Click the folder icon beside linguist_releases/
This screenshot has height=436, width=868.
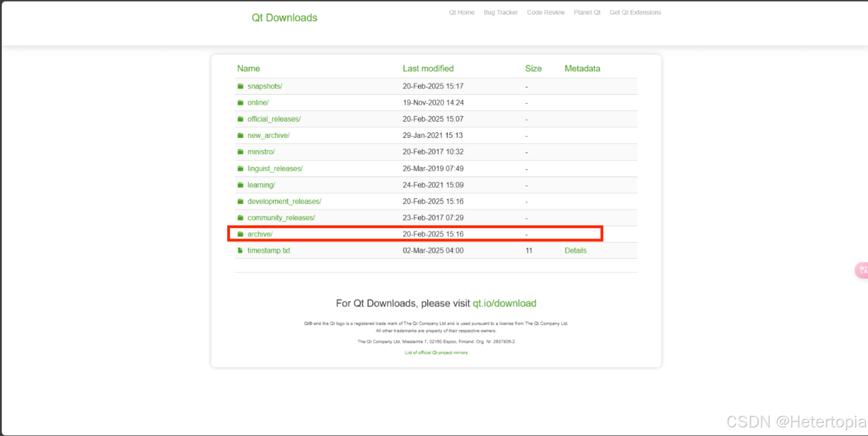pyautogui.click(x=240, y=169)
